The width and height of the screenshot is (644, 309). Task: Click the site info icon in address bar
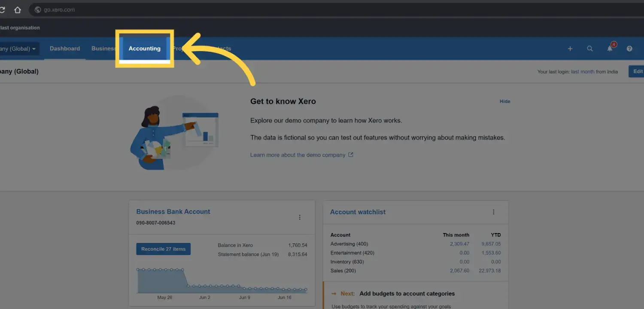[37, 9]
